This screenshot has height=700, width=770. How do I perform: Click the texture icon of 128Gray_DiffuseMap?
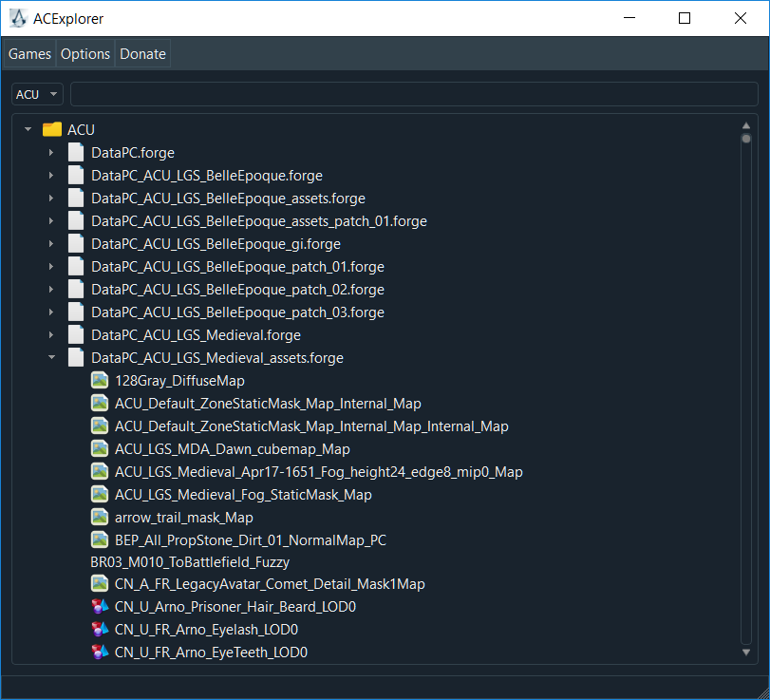100,380
